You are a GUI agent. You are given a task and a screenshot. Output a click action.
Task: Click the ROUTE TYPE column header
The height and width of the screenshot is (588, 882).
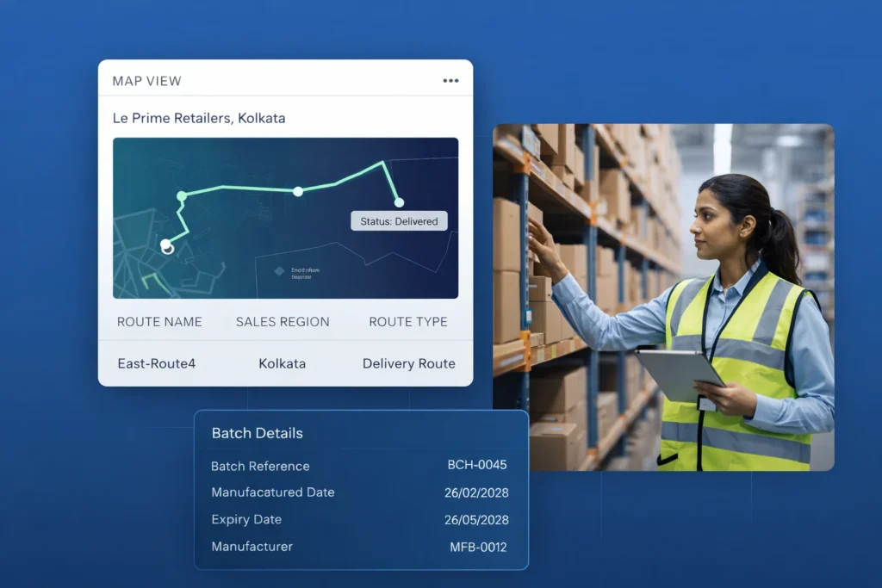click(x=408, y=322)
